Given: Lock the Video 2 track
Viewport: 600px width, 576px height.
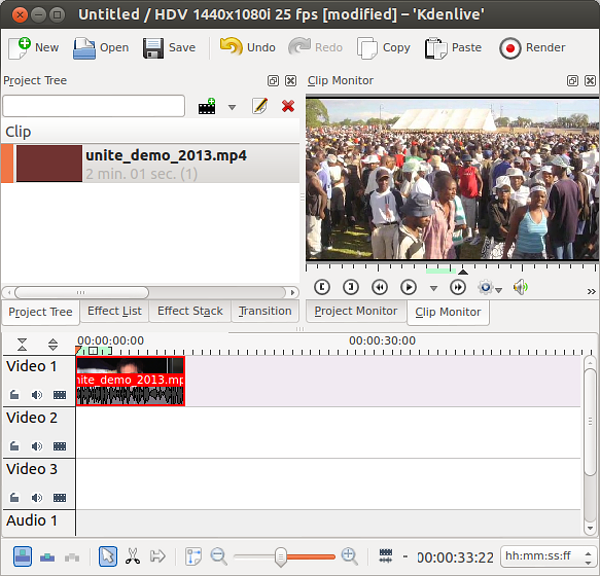Looking at the screenshot, I should pos(15,446).
